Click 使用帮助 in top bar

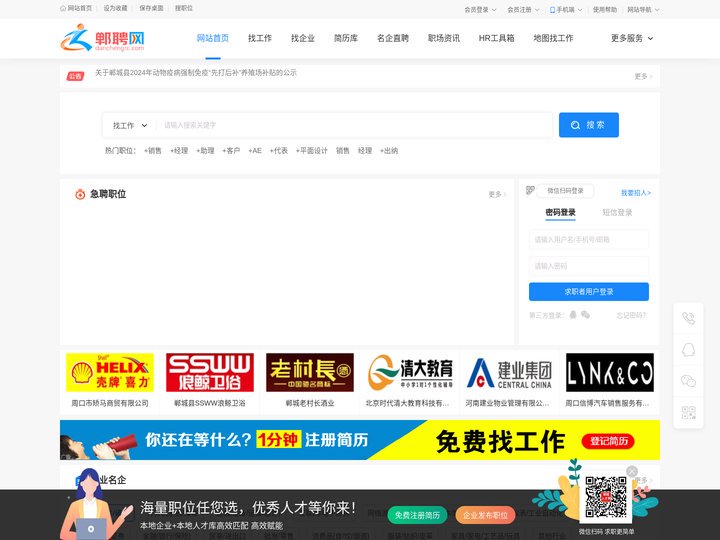coord(605,10)
